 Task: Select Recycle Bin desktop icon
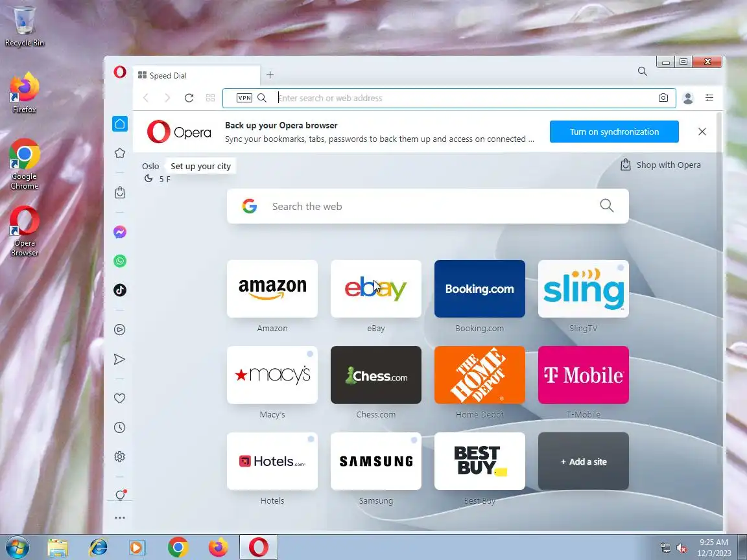coord(24,27)
